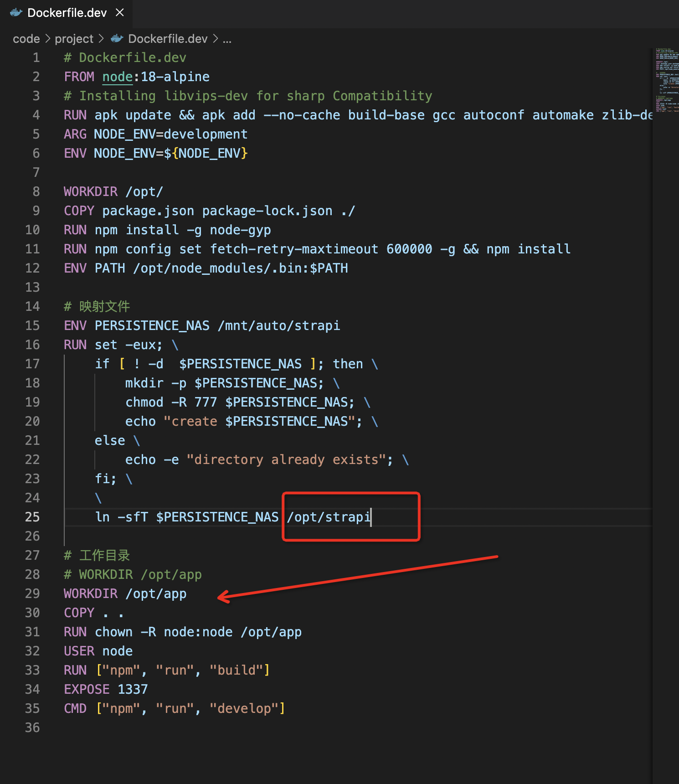This screenshot has height=784, width=679.
Task: Click the Docker whale icon in the editor tab
Action: [x=16, y=12]
